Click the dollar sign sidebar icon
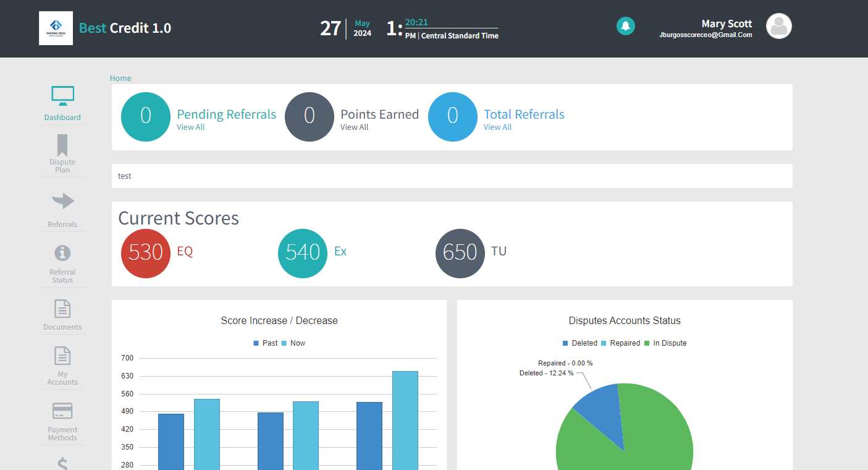The width and height of the screenshot is (868, 470). click(62, 464)
